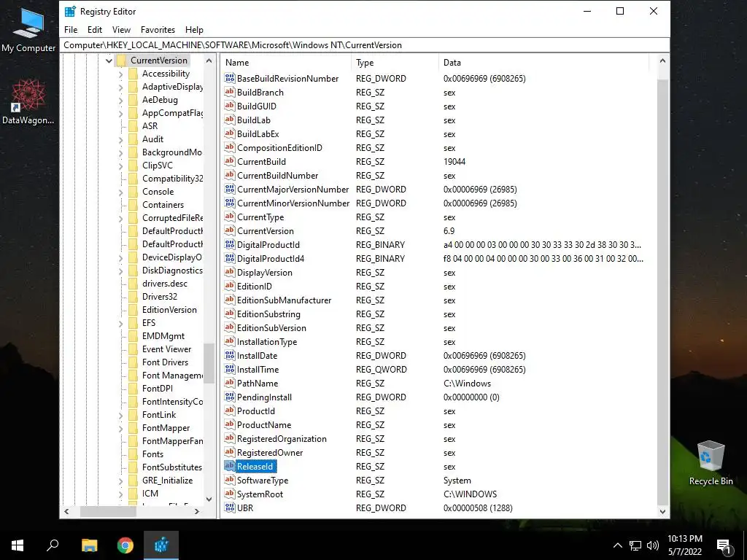Image resolution: width=747 pixels, height=560 pixels.
Task: Select the InstallationType value name
Action: click(x=267, y=342)
